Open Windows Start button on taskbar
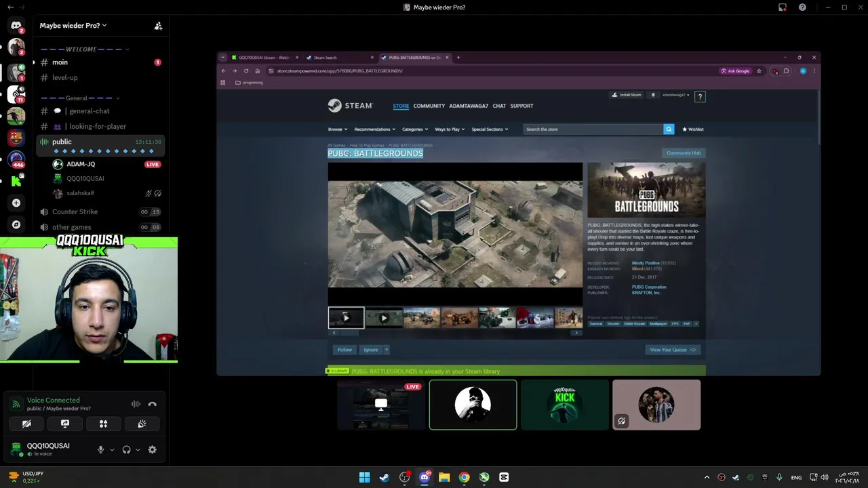 pos(364,477)
